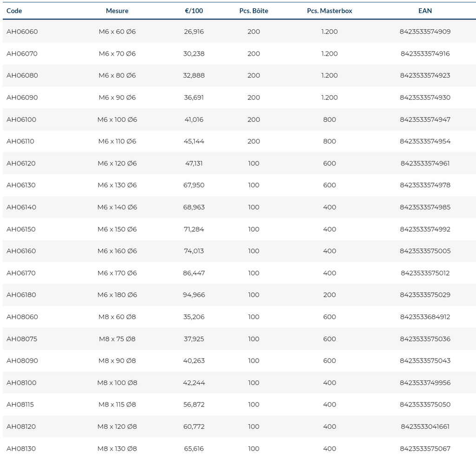Viewport: 476px width, 465px height.
Task: Click measure M8 x 115 Ø8
Action: 117,405
